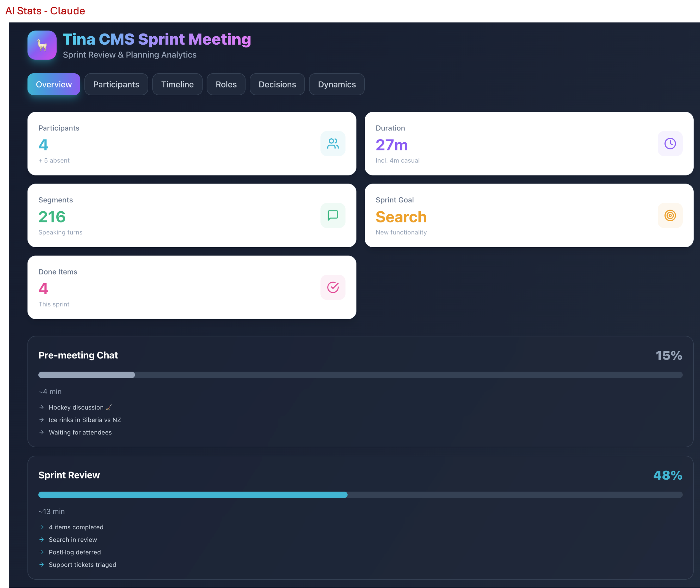Click the target icon on Sprint Goal card
The height and width of the screenshot is (588, 700).
670,215
